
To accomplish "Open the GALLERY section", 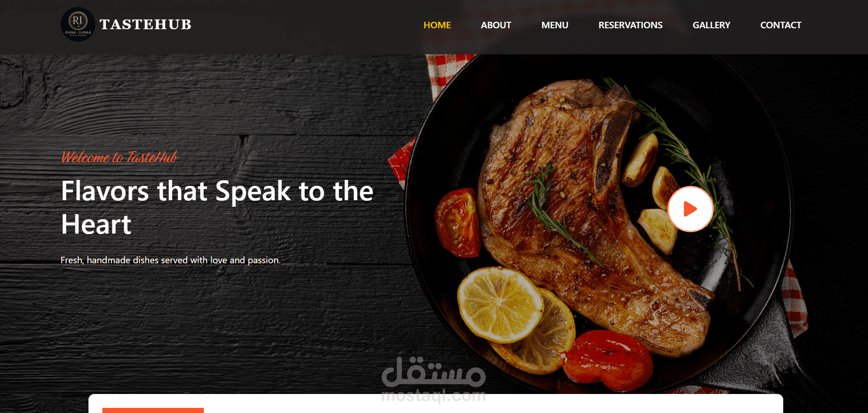I will click(711, 25).
